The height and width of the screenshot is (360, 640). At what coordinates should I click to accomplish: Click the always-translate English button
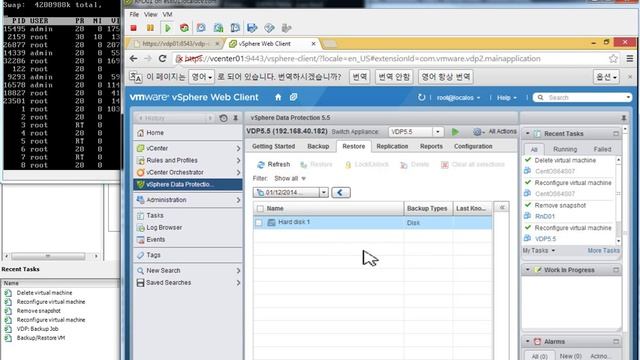tap(445, 77)
